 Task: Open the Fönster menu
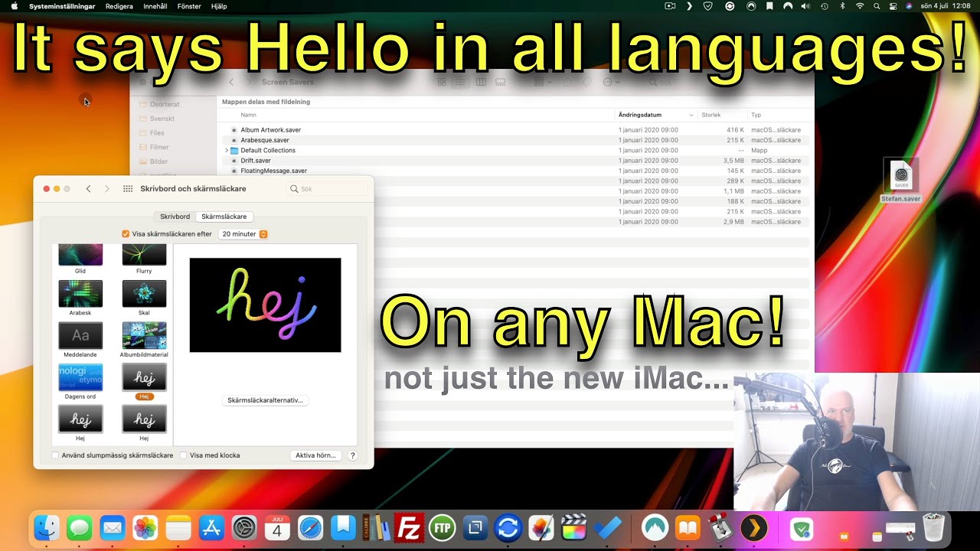[188, 6]
